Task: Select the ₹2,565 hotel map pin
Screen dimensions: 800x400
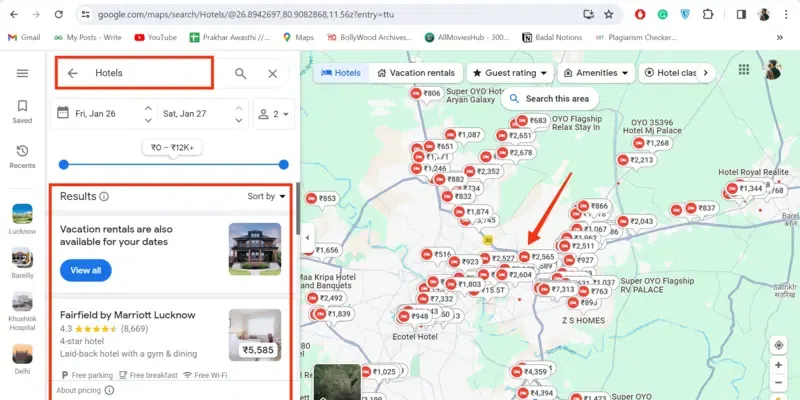Action: [537, 257]
